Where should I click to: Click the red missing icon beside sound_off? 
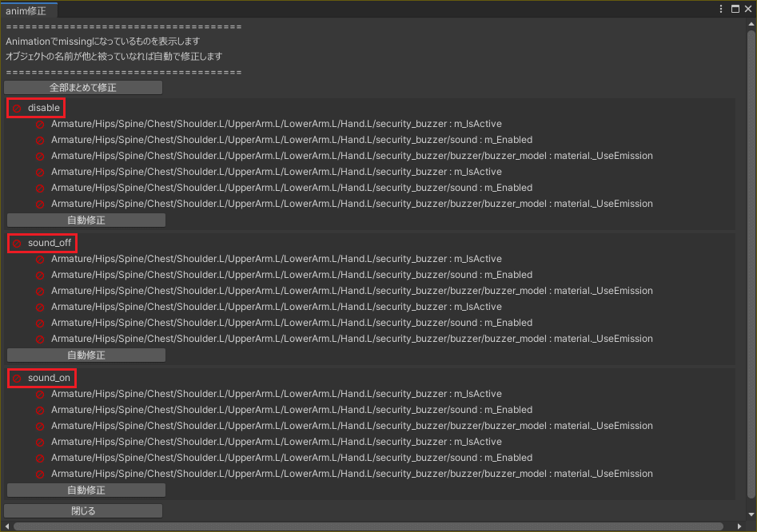click(x=17, y=244)
